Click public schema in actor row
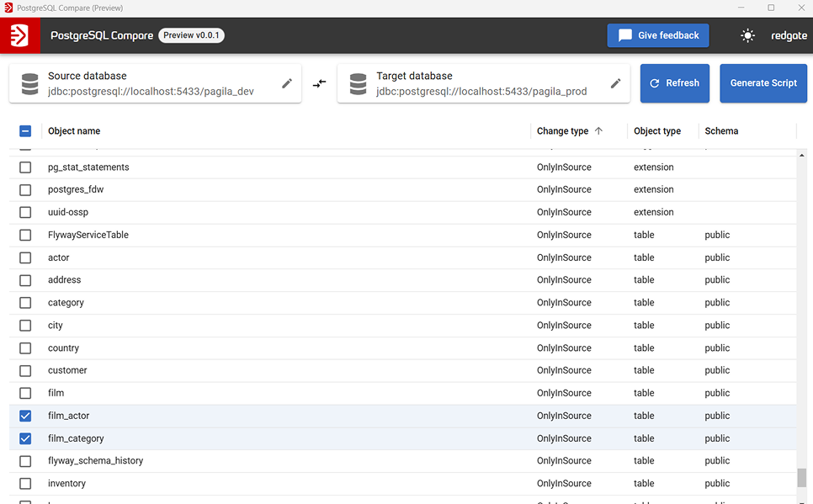Screen dimensions: 813x504 point(717,257)
